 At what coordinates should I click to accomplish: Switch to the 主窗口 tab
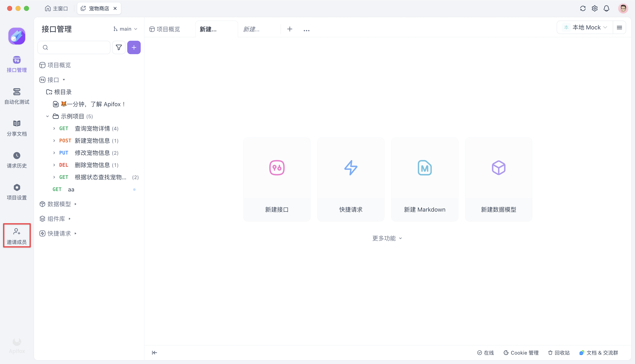[x=56, y=8]
